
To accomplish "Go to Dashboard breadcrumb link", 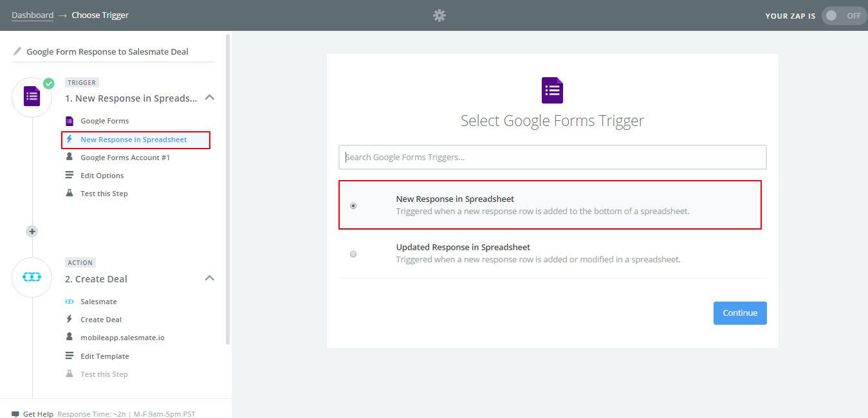I will click(x=32, y=15).
